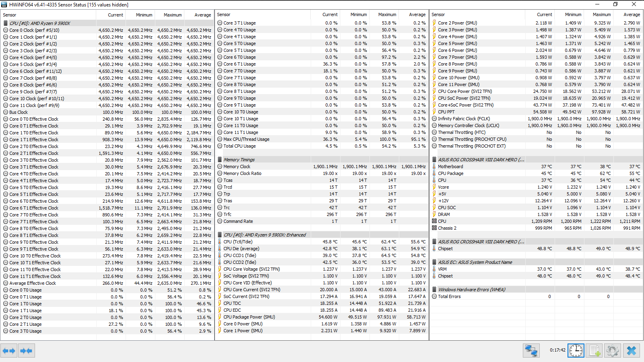Select the VRM temperature row
Screen dimensions: 644x362
(x=536, y=269)
